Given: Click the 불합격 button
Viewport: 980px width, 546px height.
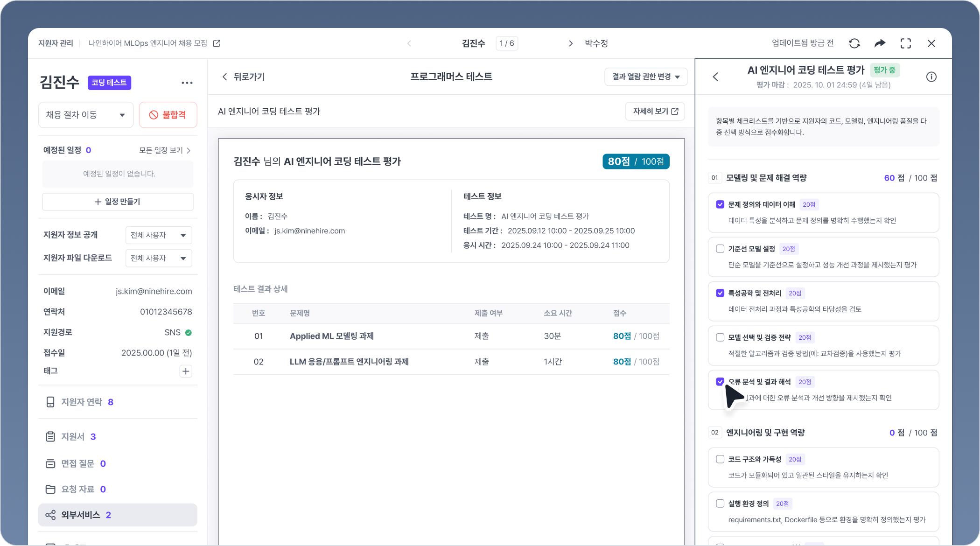Looking at the screenshot, I should [x=168, y=115].
